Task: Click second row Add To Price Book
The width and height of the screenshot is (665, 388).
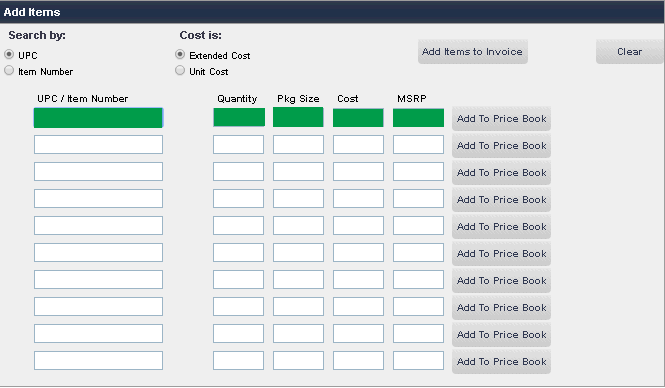Action: (x=501, y=146)
